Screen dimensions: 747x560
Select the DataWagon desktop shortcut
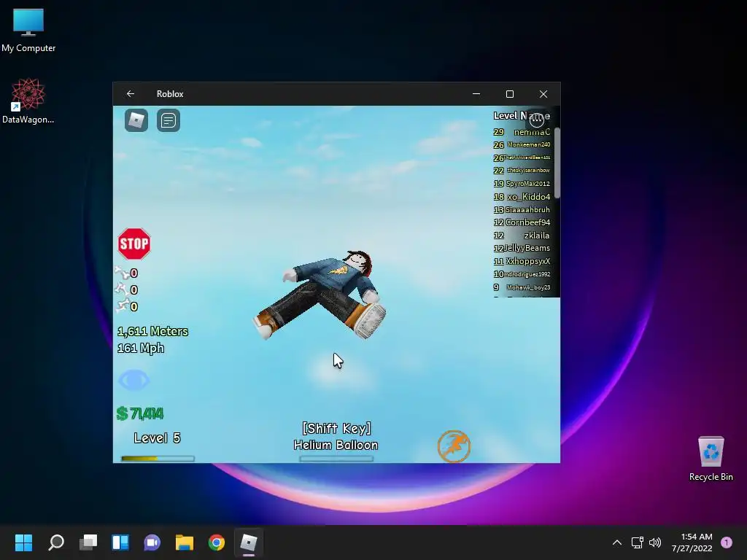[28, 101]
